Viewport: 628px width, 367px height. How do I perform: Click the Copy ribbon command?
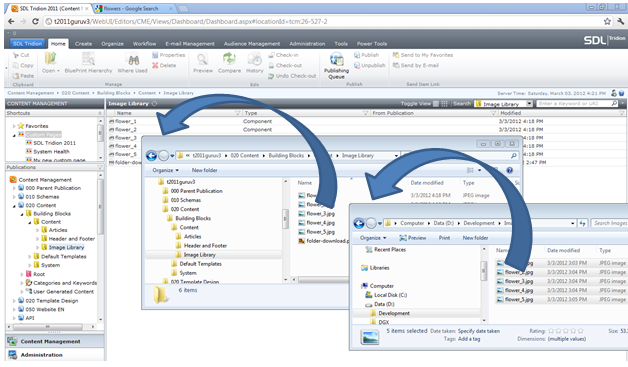click(23, 65)
